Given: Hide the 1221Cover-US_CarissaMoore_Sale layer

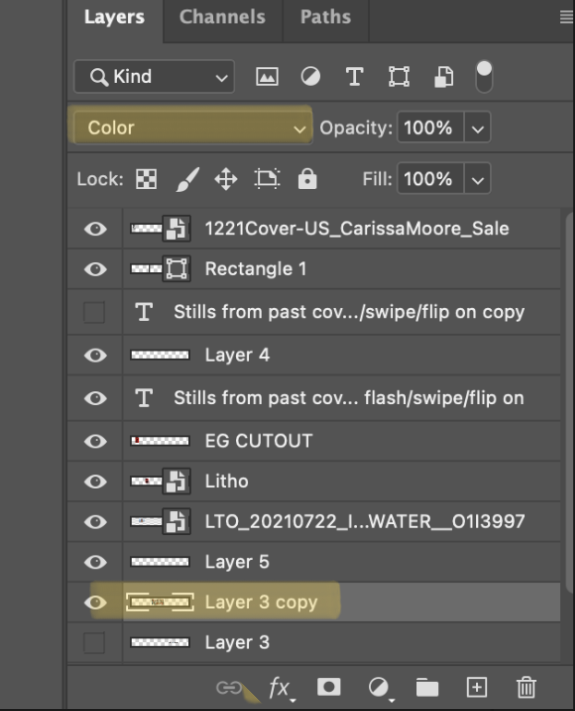Looking at the screenshot, I should [95, 229].
